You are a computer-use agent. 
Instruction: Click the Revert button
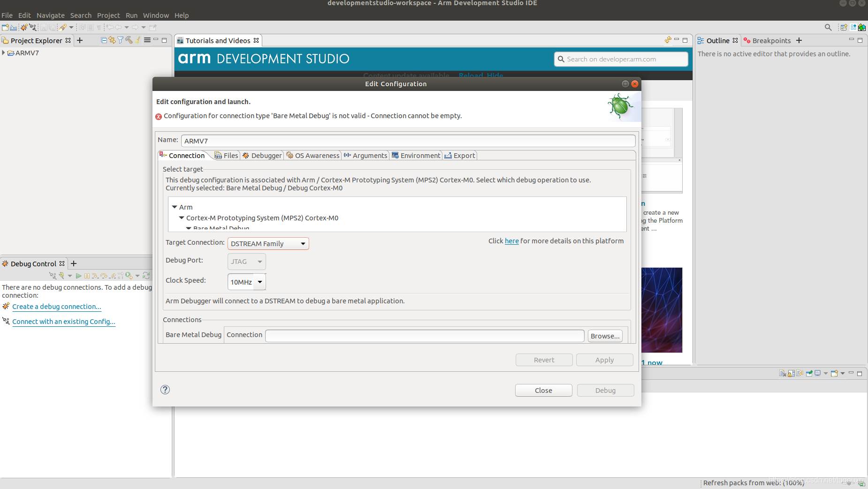click(x=544, y=360)
